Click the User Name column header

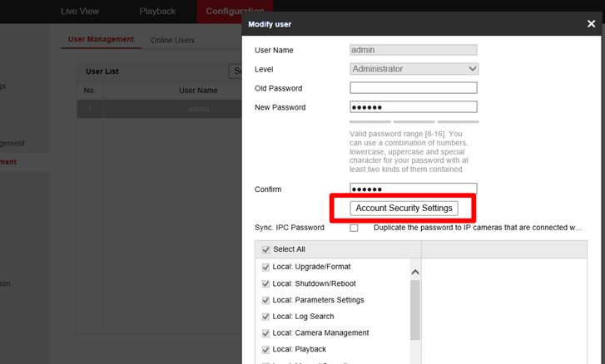coord(198,91)
